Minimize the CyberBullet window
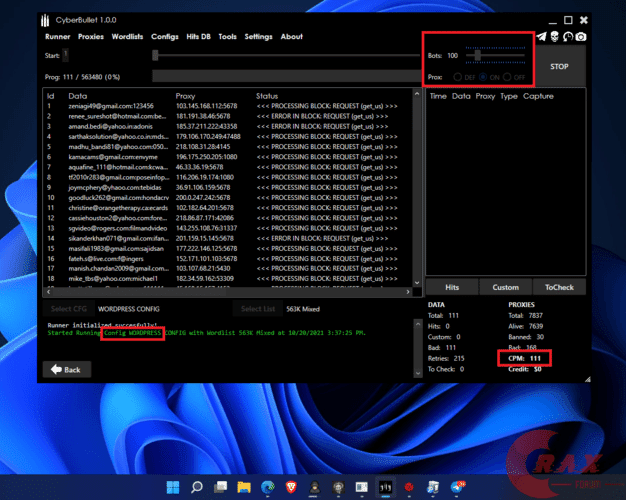The image size is (626, 500). (x=553, y=22)
